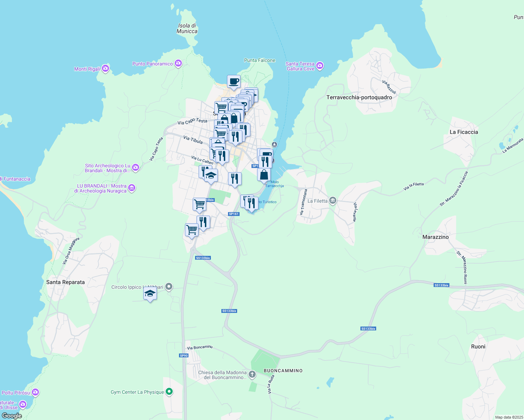Select the Poltu Pitrósu photo marker
The image size is (524, 420).
click(x=35, y=392)
